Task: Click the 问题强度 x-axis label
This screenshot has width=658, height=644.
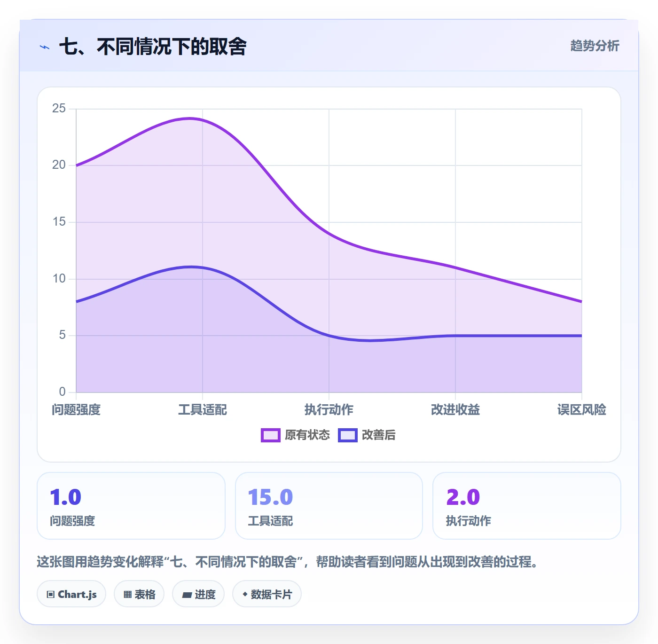Action: [76, 410]
